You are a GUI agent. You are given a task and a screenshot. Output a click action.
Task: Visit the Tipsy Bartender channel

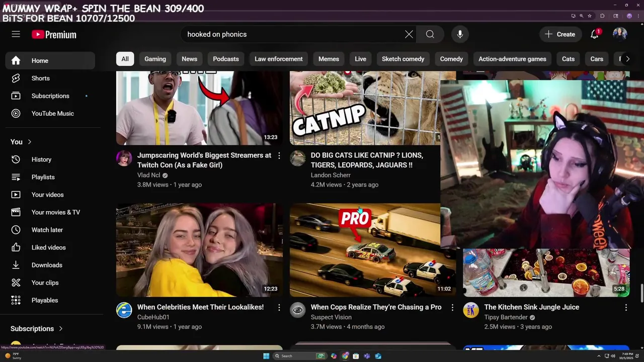point(506,317)
